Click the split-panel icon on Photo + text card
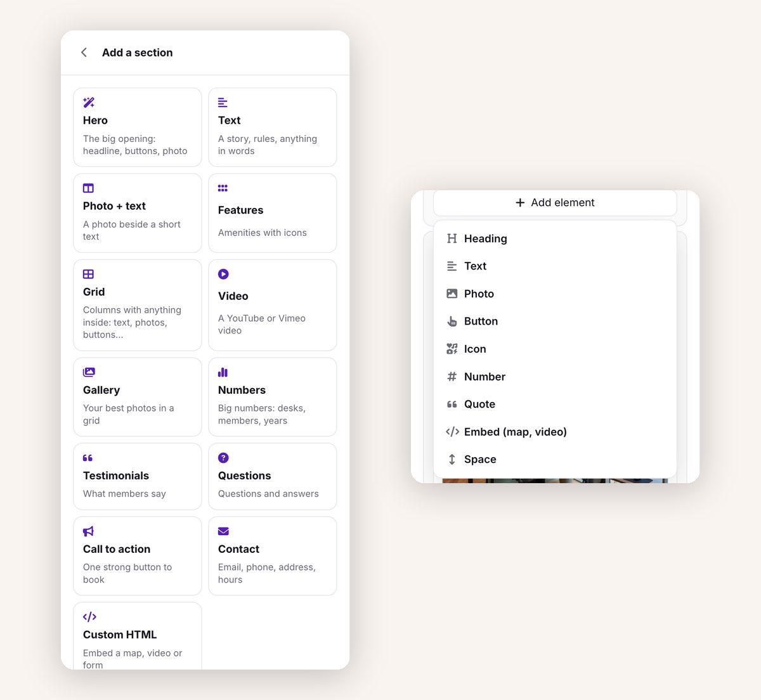Viewport: 761px width, 700px height. pyautogui.click(x=88, y=188)
